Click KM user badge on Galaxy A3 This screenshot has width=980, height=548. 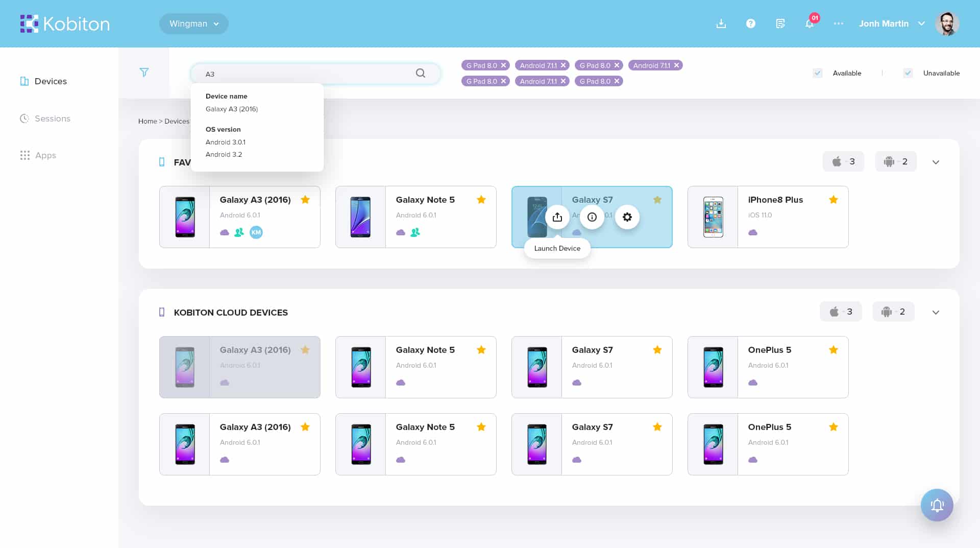point(256,232)
